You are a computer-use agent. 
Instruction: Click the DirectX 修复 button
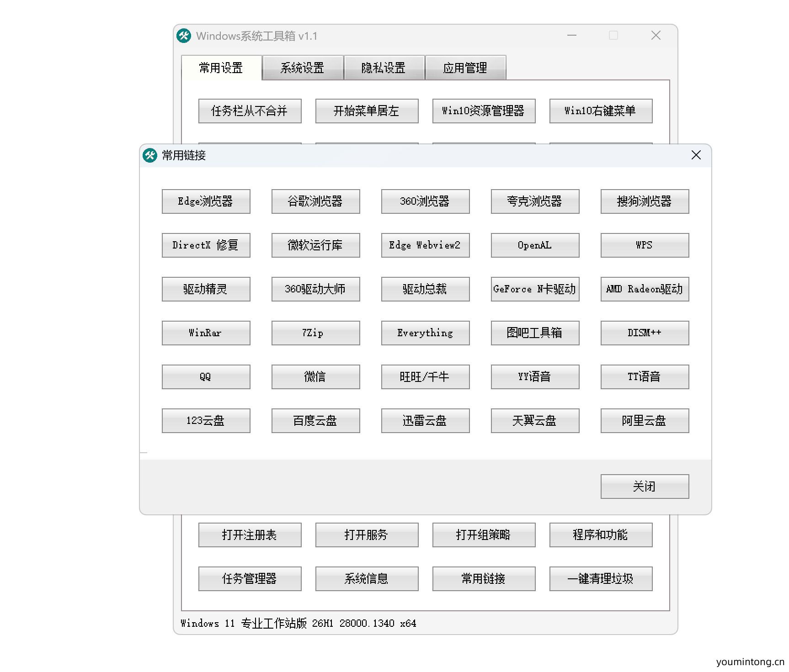pyautogui.click(x=206, y=245)
